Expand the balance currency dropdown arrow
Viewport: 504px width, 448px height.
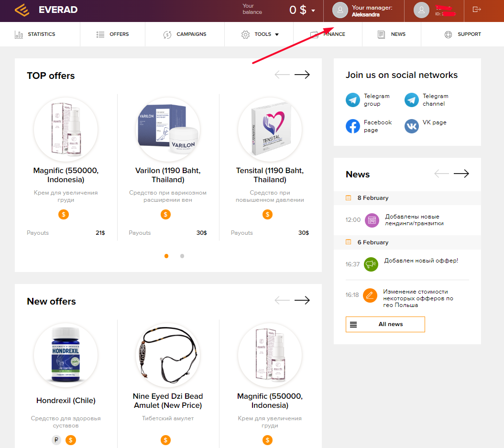pyautogui.click(x=313, y=11)
